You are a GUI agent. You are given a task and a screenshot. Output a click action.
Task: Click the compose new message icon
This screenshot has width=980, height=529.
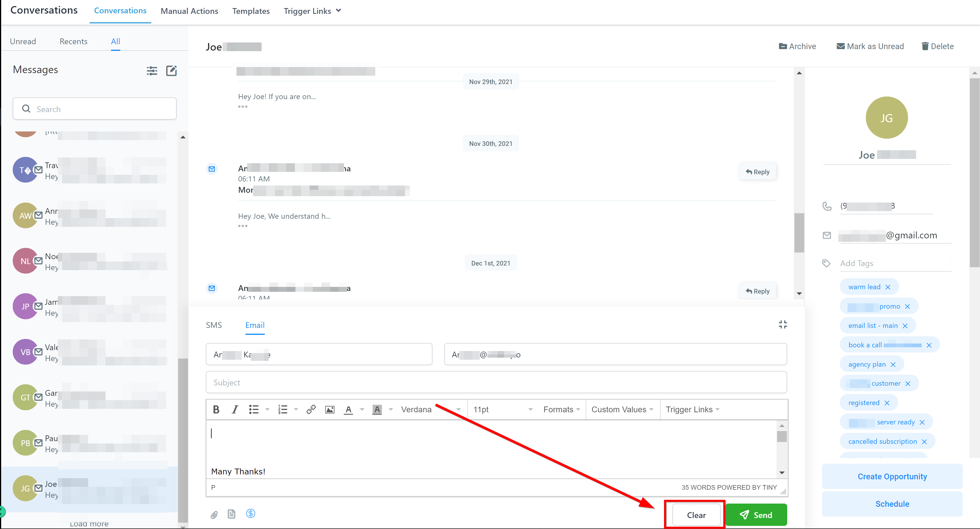[x=171, y=71]
